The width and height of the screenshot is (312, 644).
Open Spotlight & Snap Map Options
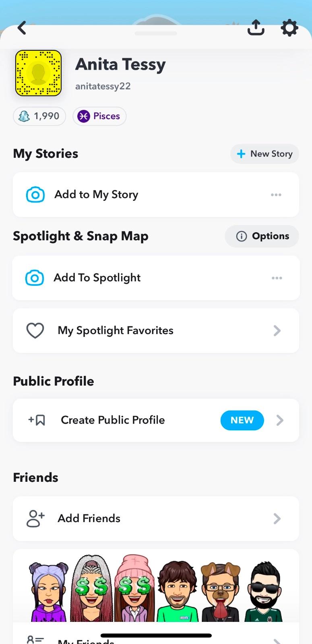262,236
